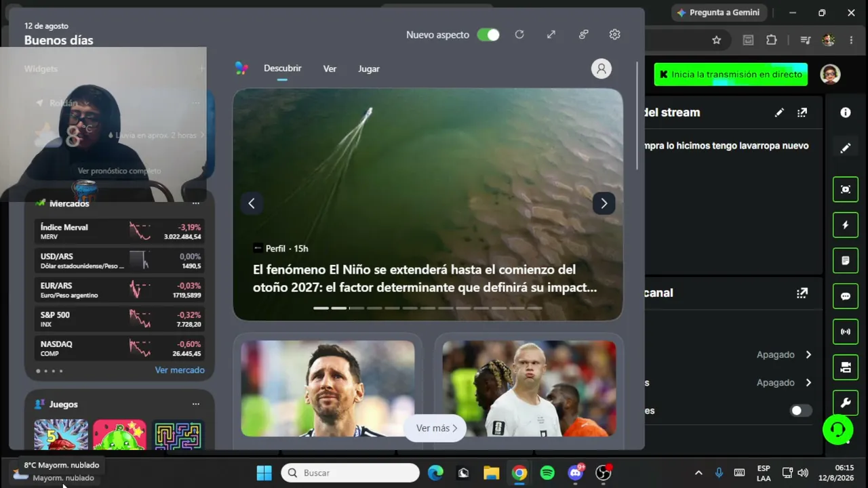Open the El Niño headline article
The width and height of the screenshot is (868, 488).
point(425,279)
